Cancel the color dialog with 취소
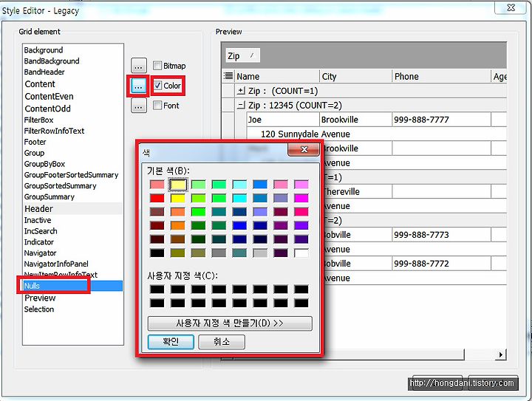Image resolution: width=532 pixels, height=401 pixels. tap(222, 341)
